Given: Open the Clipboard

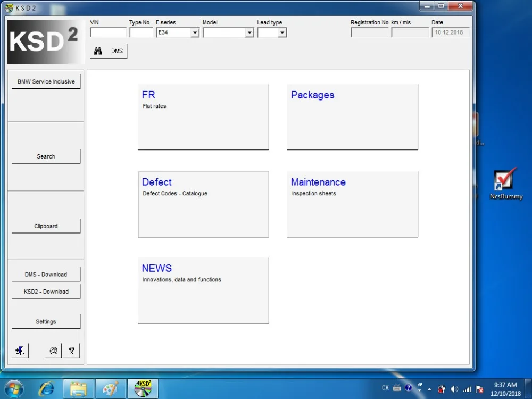Looking at the screenshot, I should 46,226.
